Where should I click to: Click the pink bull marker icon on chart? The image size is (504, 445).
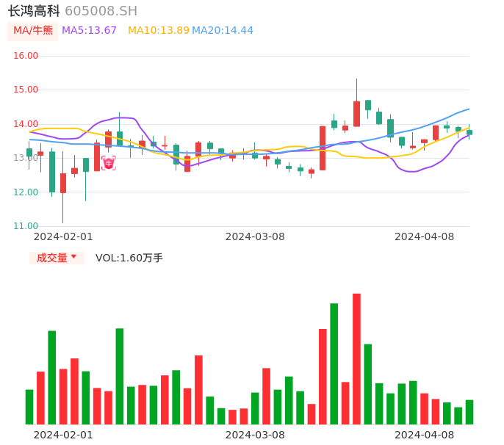(x=109, y=163)
